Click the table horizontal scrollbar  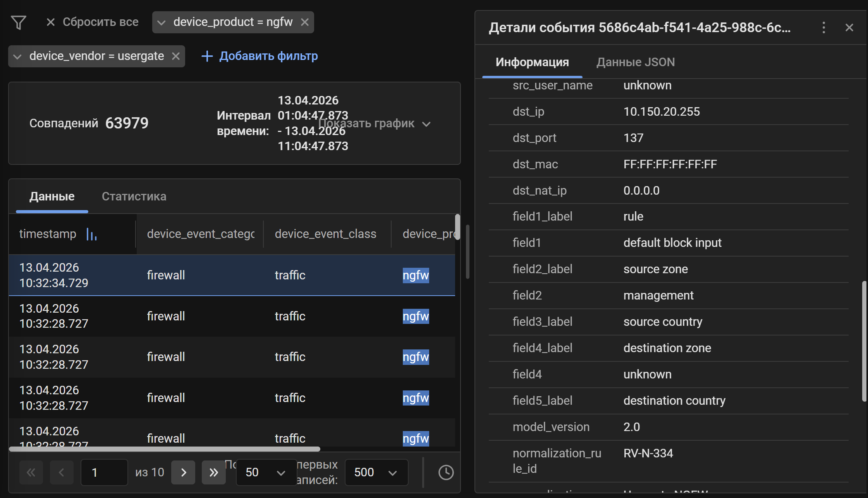click(x=165, y=449)
